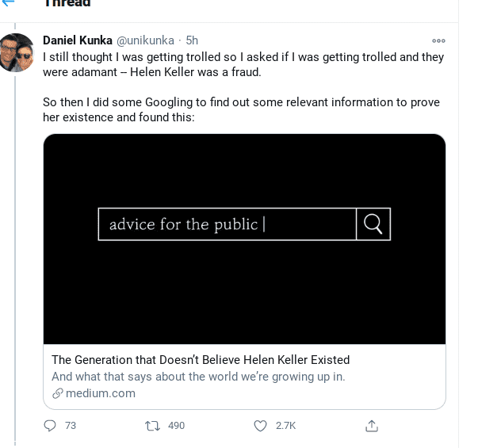Click the 2.7K likes count
The image size is (478, 448).
click(285, 426)
